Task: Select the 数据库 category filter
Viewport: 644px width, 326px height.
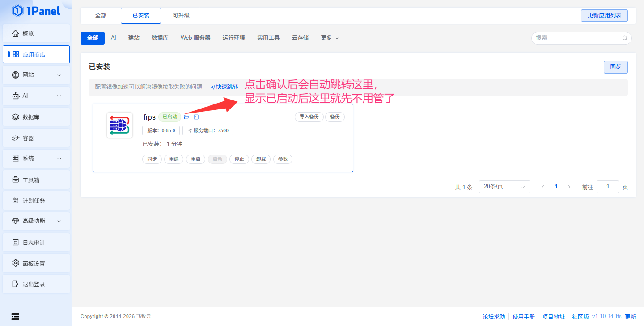Action: 160,38
